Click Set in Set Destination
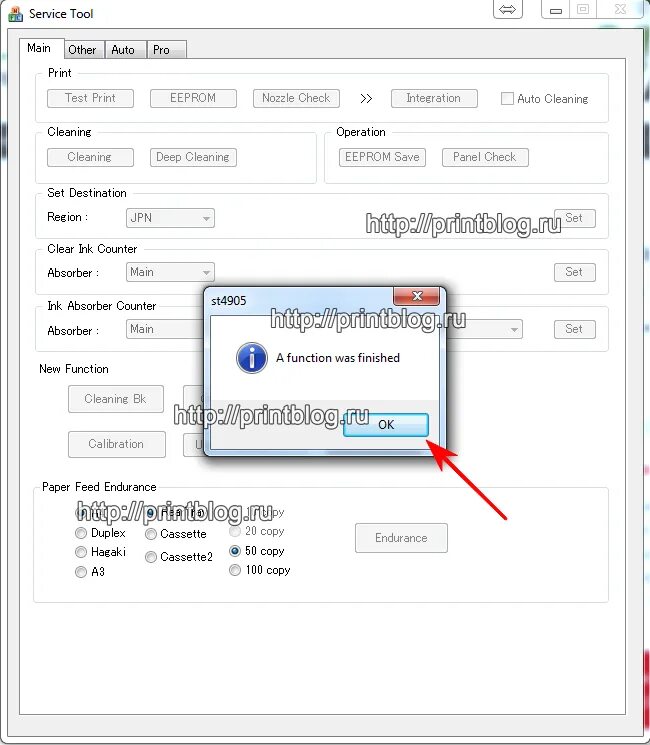This screenshot has height=745, width=650. coord(574,218)
